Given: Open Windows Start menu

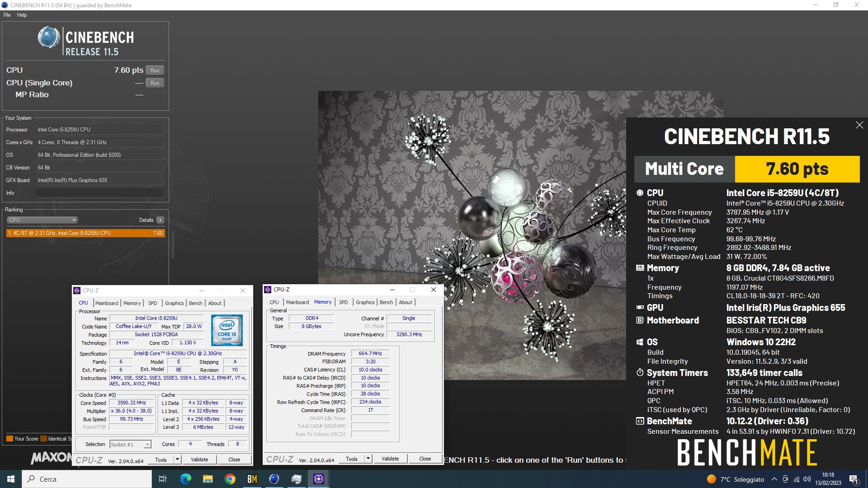Looking at the screenshot, I should 11,479.
